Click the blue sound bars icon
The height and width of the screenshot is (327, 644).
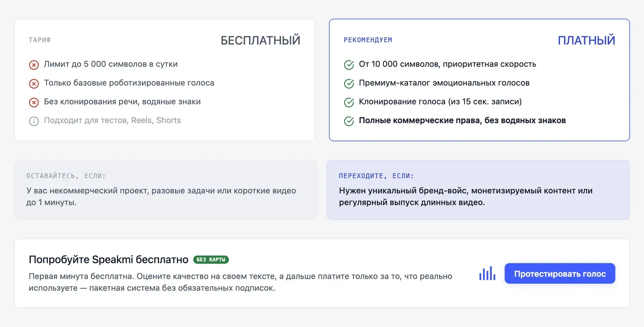[487, 274]
